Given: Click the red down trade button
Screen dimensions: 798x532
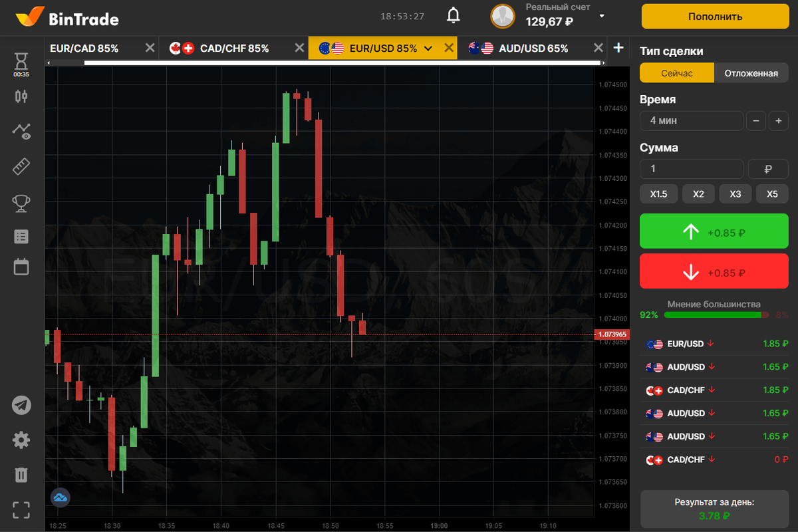Looking at the screenshot, I should coord(714,271).
